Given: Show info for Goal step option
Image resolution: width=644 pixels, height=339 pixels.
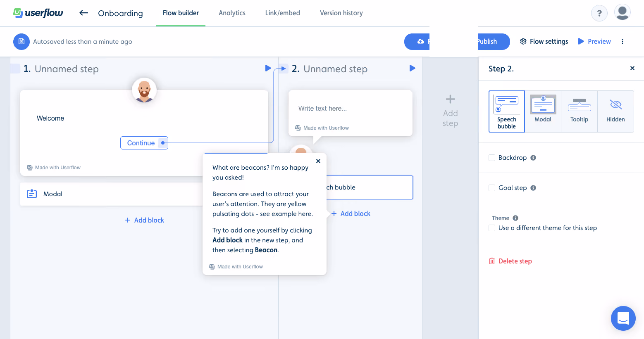Looking at the screenshot, I should (x=533, y=188).
